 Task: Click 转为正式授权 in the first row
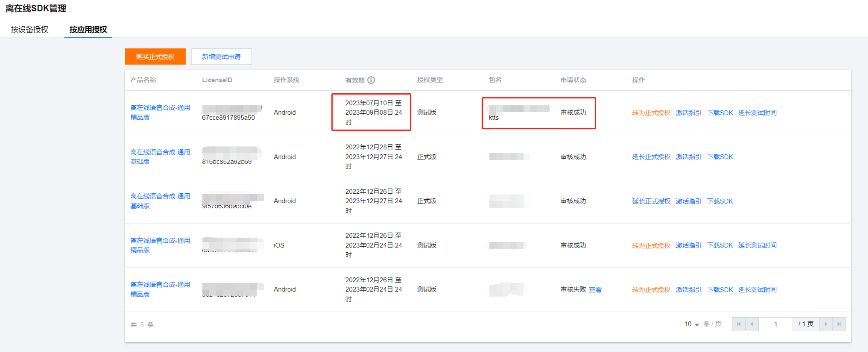pyautogui.click(x=651, y=113)
